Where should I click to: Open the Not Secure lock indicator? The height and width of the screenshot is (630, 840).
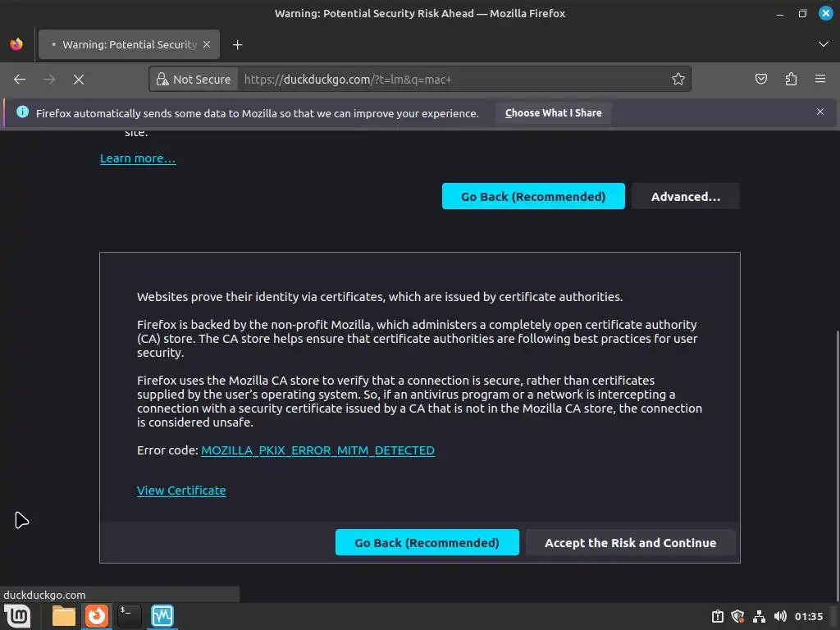(x=194, y=80)
